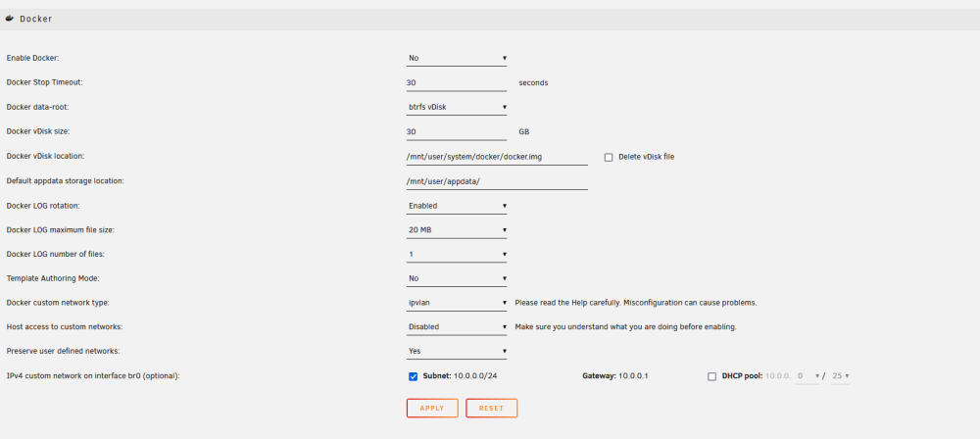Open Preserve user defined networks dropdown
980x439 pixels.
point(457,352)
